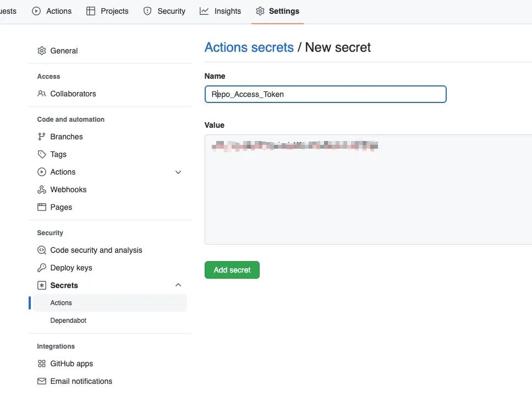Viewport: 532px width, 396px height.
Task: Go to the Insights tab
Action: click(x=220, y=11)
